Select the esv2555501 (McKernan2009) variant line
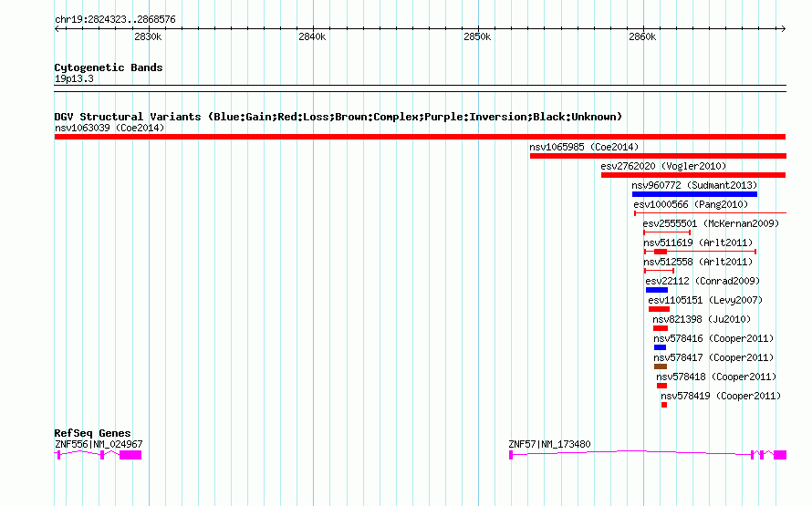Viewport: 812px width, 506px height. (x=667, y=232)
